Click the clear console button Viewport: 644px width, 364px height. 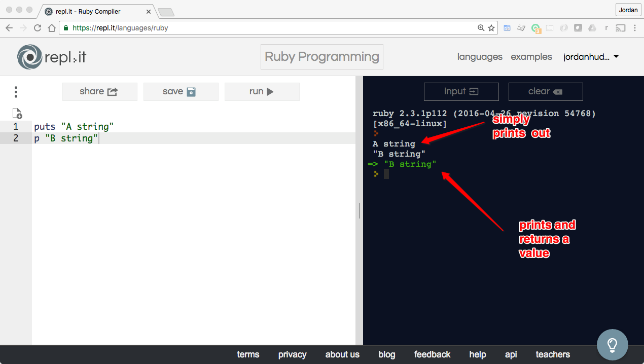(546, 92)
